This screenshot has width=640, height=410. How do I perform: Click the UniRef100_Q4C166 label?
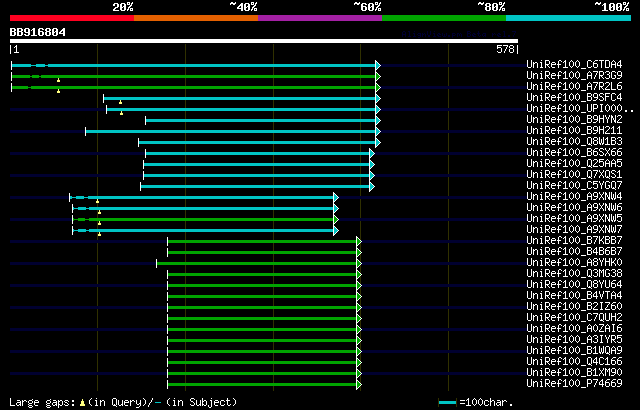click(574, 361)
